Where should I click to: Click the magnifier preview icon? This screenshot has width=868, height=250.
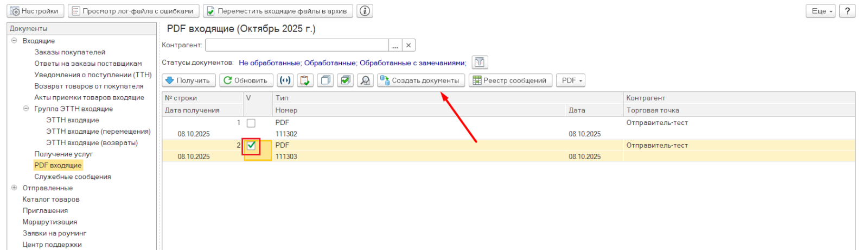365,80
